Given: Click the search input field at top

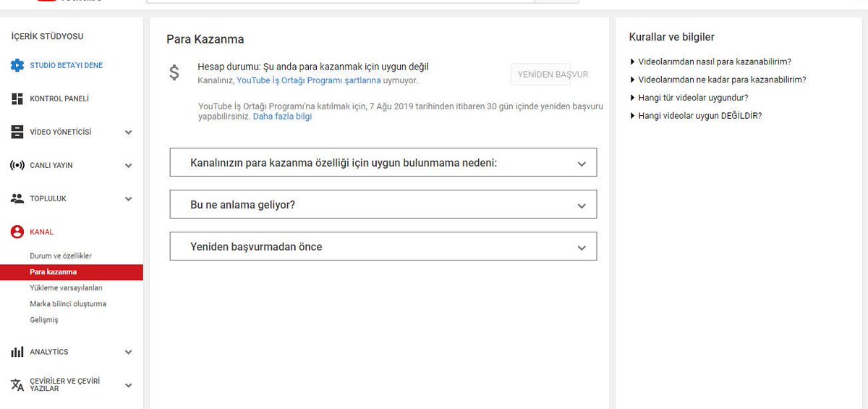Looking at the screenshot, I should (x=340, y=1).
